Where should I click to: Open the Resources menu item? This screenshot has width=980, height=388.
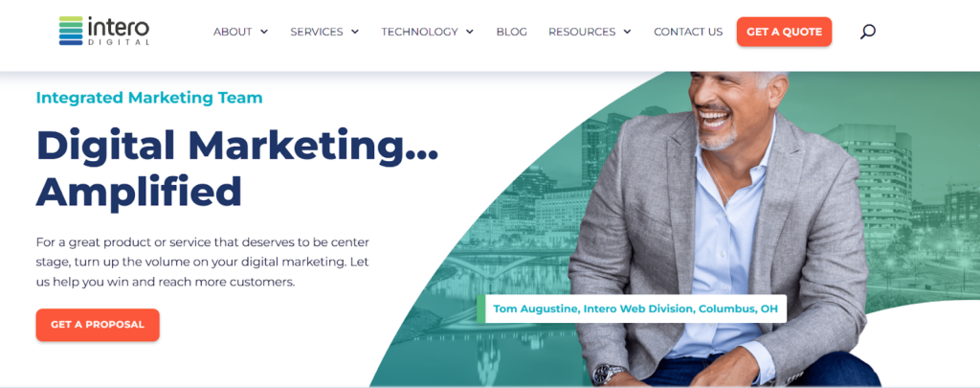pos(582,32)
